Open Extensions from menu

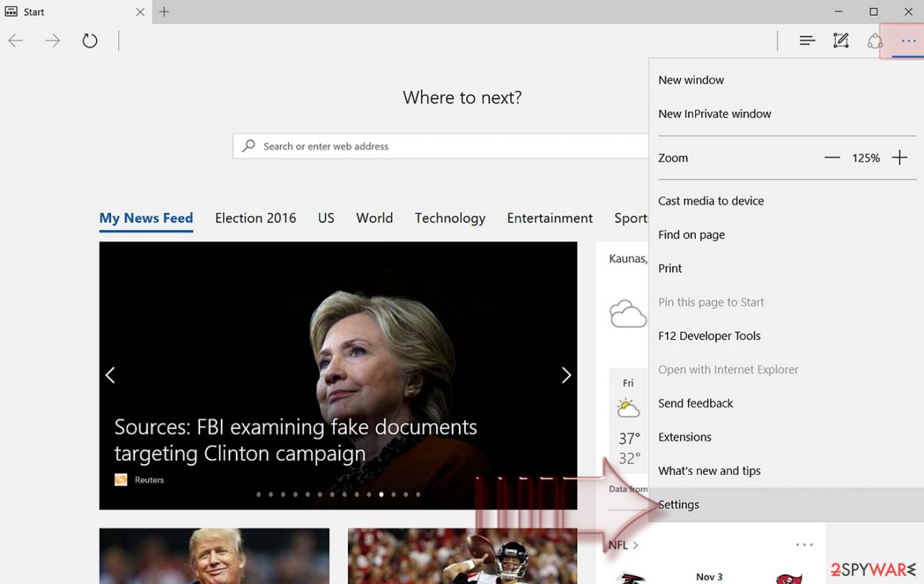pyautogui.click(x=685, y=437)
